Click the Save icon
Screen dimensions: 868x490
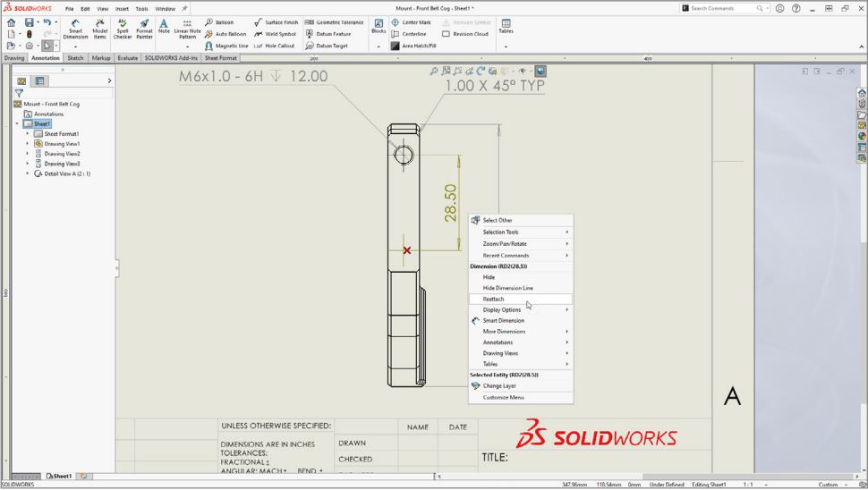point(29,22)
